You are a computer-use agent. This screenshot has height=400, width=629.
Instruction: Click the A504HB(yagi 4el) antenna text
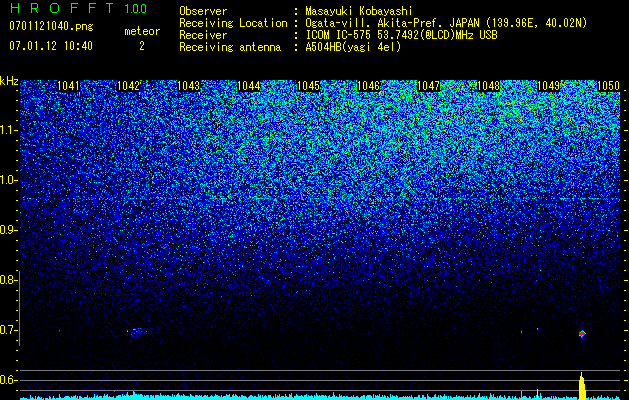tap(353, 47)
